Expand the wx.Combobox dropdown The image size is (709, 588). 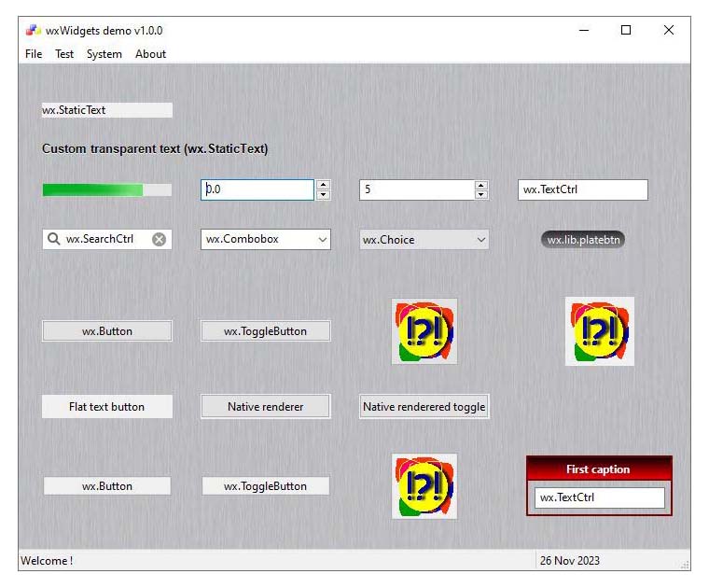[x=322, y=240]
